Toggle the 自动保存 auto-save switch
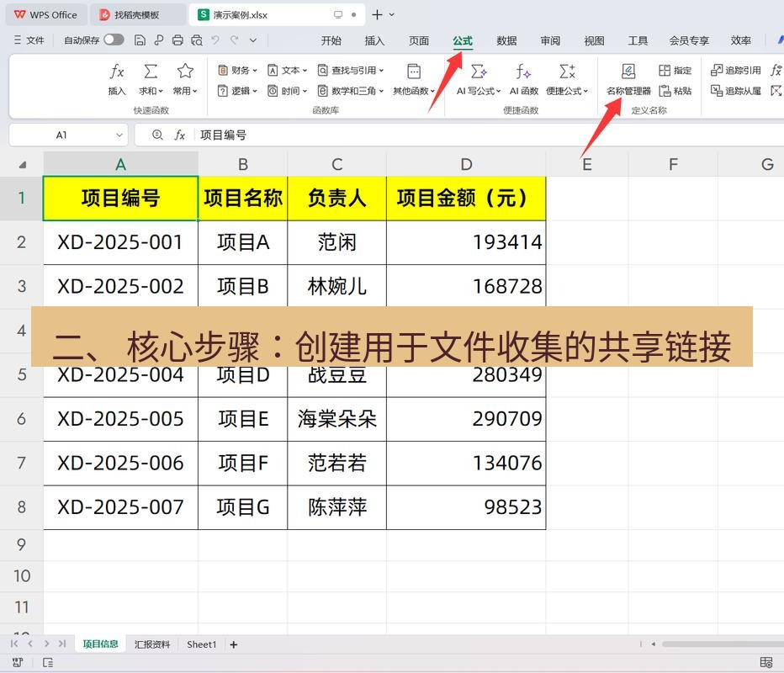784x673 pixels. (x=114, y=40)
